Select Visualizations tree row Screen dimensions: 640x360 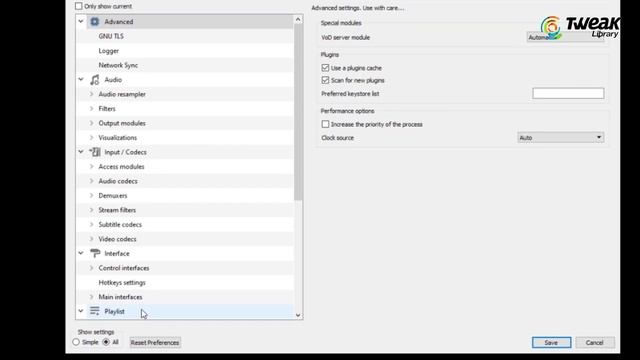[x=184, y=138]
